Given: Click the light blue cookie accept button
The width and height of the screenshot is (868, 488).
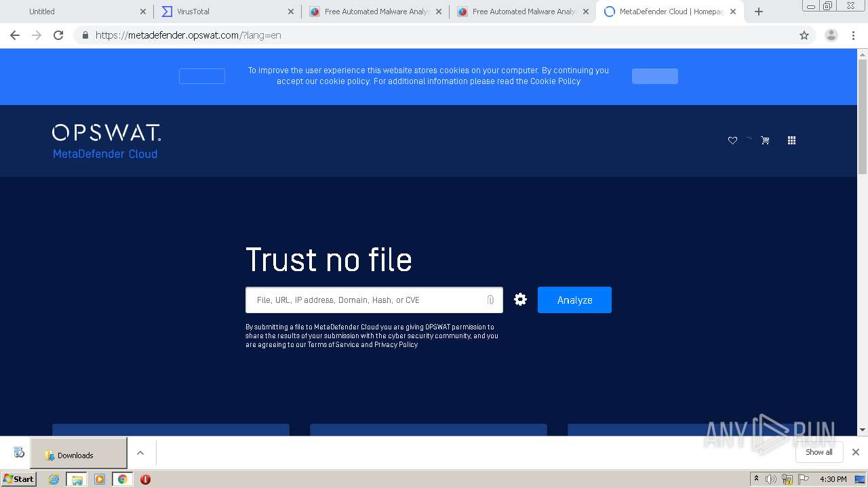Looking at the screenshot, I should [x=655, y=76].
